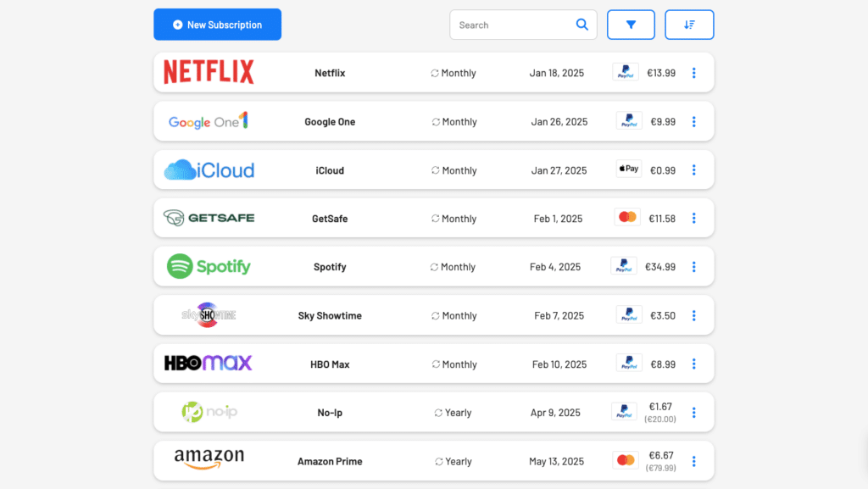Click the PayPal icon in Netflix row

coord(626,72)
